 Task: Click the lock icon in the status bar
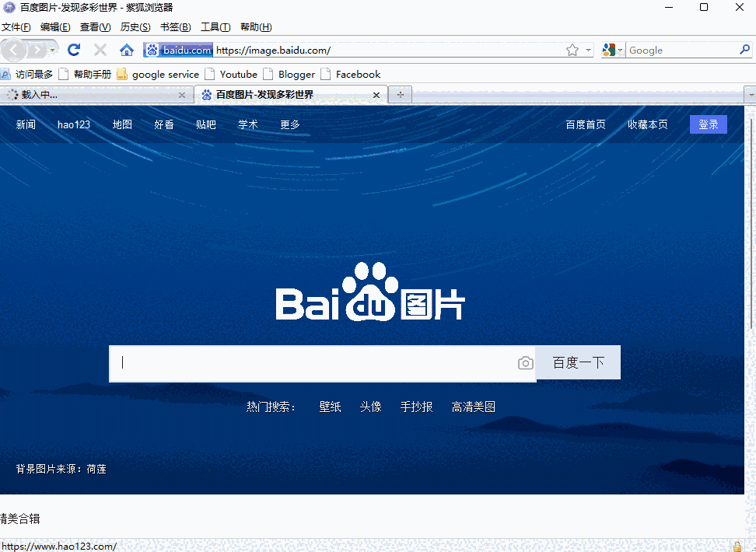click(737, 545)
